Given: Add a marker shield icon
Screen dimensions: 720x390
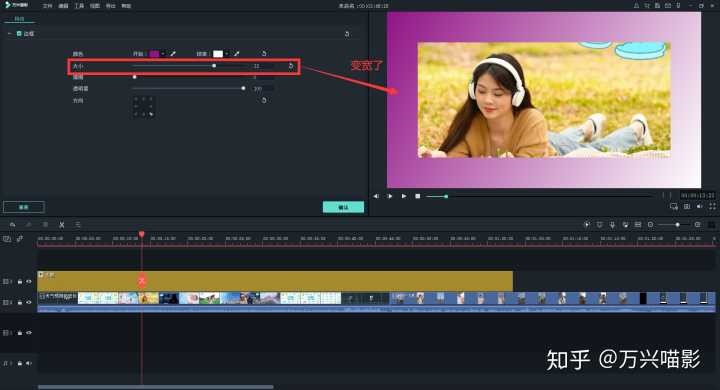Looking at the screenshot, I should click(599, 225).
